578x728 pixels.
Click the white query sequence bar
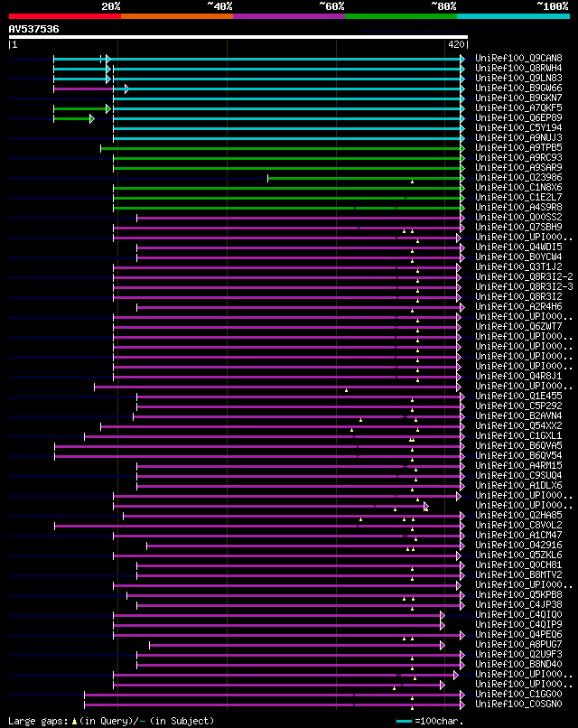238,37
